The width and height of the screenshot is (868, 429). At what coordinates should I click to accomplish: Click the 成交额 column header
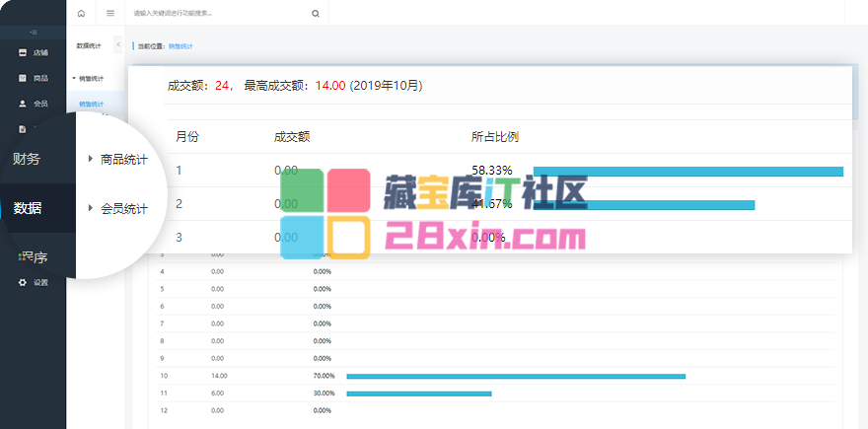pos(292,137)
